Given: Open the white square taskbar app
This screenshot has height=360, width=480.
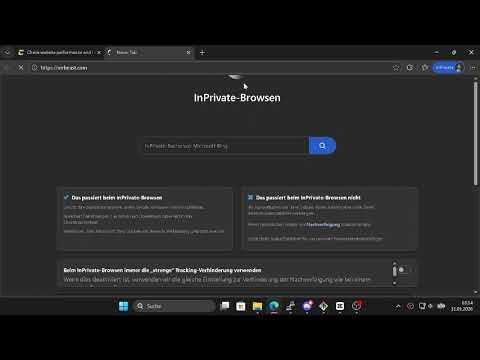Looking at the screenshot, I should [x=340, y=306].
